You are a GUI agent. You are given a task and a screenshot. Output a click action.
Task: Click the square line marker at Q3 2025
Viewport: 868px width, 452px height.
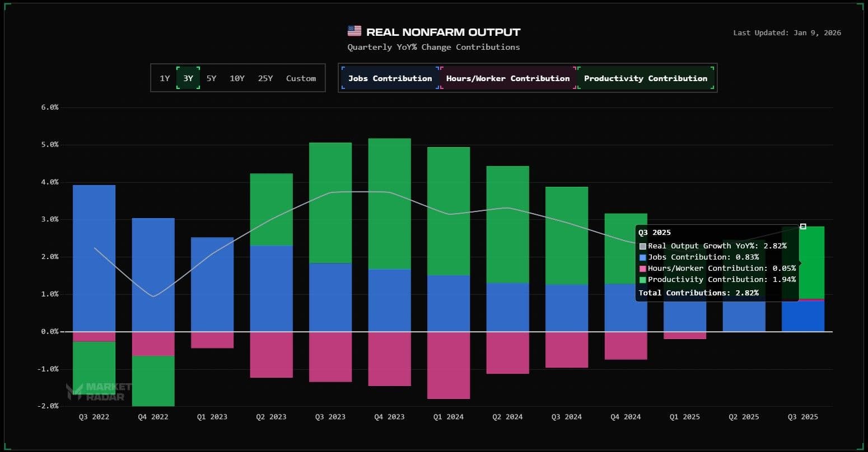[x=803, y=227]
